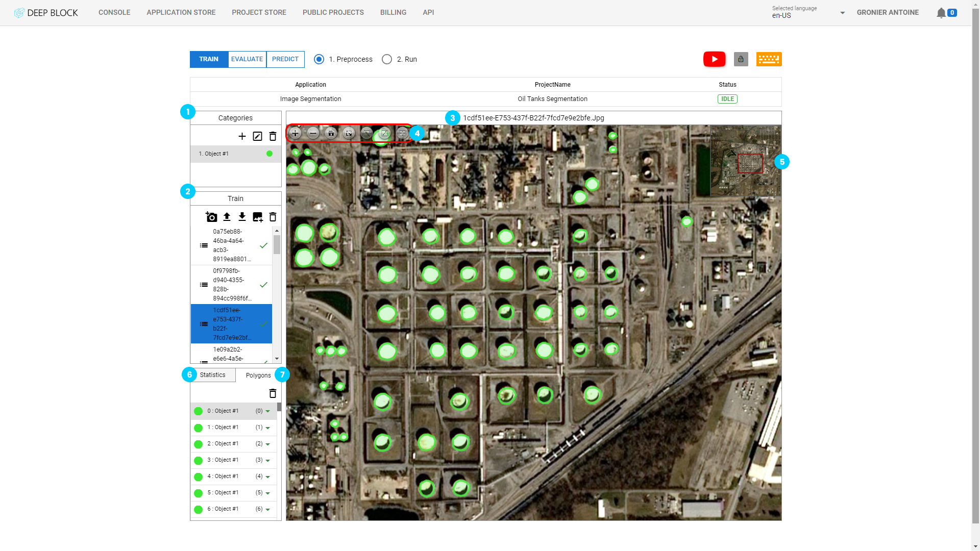
Task: Zoom out on the image viewer
Action: pyautogui.click(x=313, y=133)
